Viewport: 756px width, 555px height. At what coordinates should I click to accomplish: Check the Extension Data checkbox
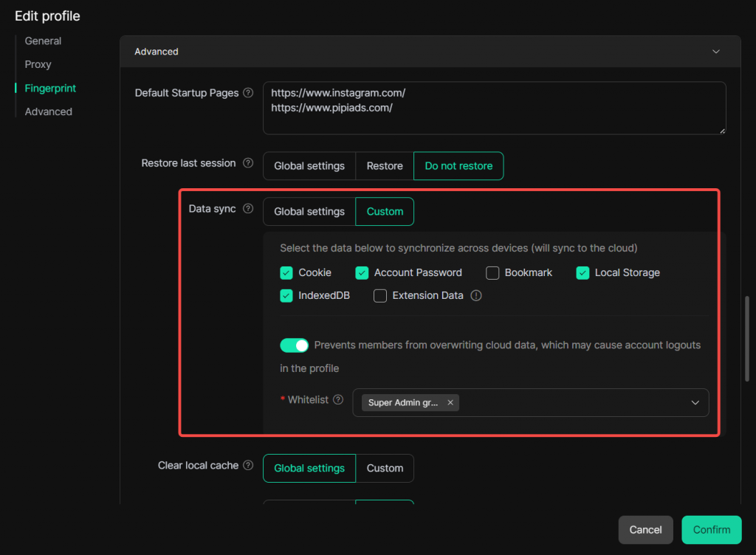[x=380, y=296]
